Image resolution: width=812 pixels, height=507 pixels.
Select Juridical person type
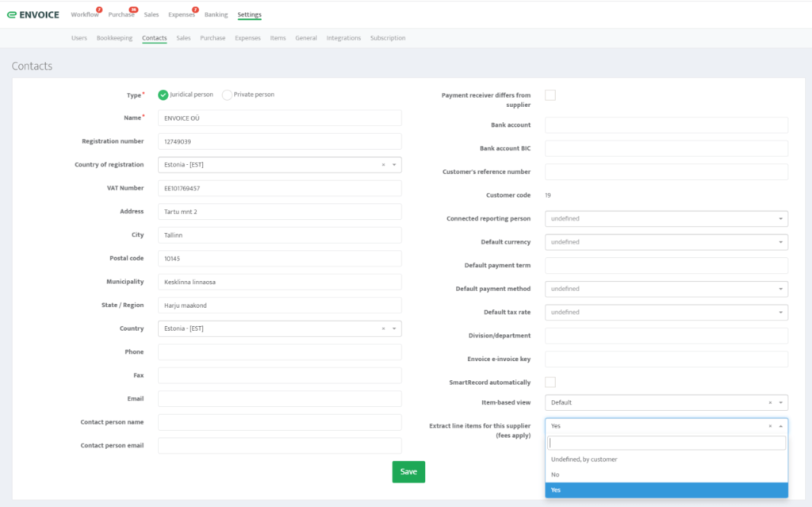(x=163, y=95)
